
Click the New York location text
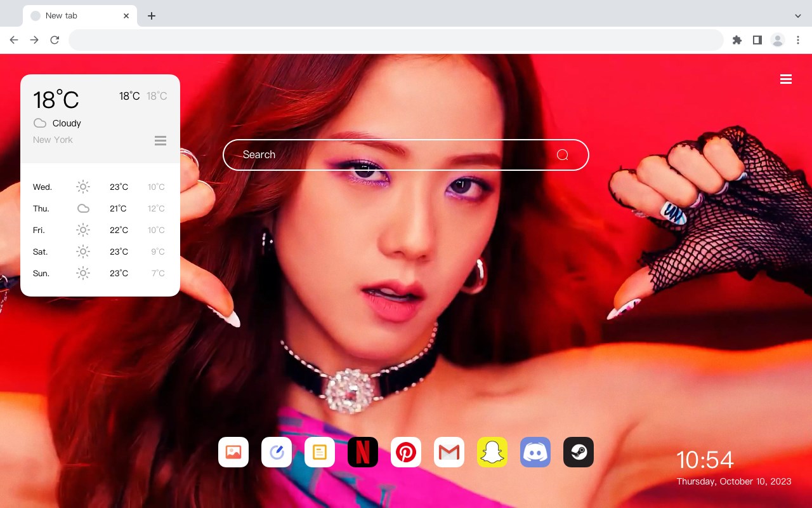click(x=53, y=140)
